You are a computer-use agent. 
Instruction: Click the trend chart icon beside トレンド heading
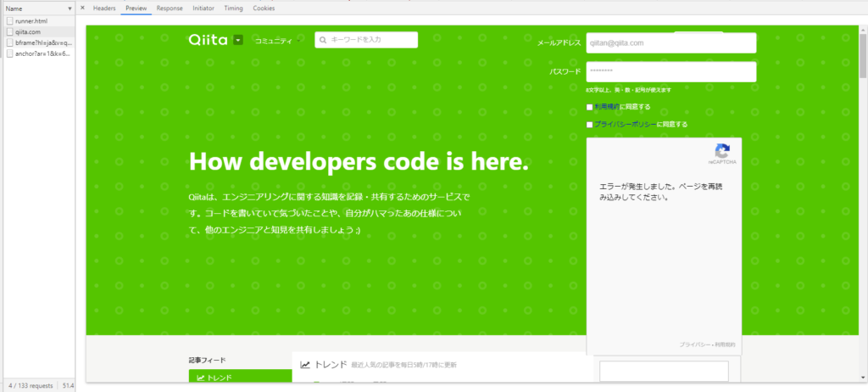click(305, 364)
